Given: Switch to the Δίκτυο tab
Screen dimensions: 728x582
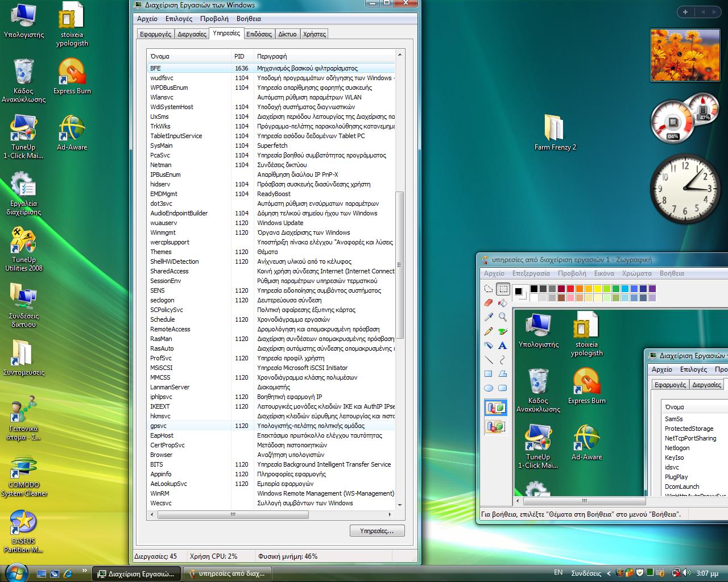Looking at the screenshot, I should tap(287, 34).
